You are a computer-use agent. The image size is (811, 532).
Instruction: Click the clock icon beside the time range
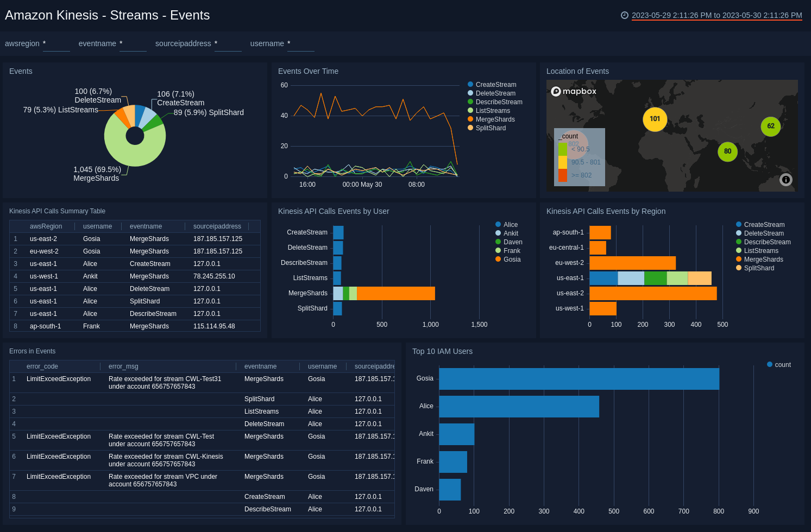coord(624,15)
